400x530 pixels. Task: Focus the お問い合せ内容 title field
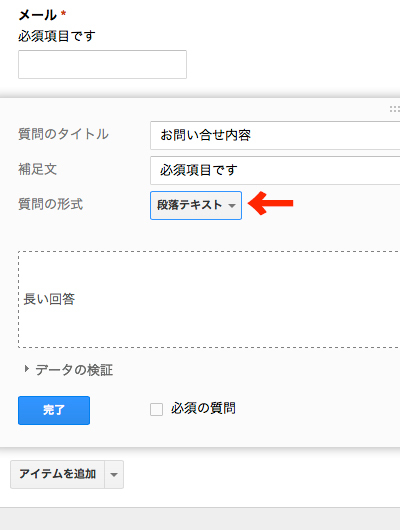(275, 136)
